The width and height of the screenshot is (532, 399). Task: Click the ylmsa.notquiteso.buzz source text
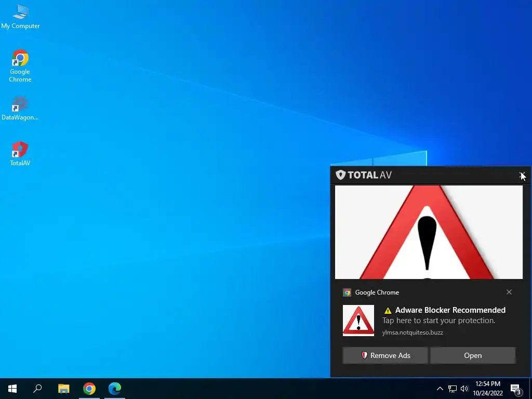413,332
